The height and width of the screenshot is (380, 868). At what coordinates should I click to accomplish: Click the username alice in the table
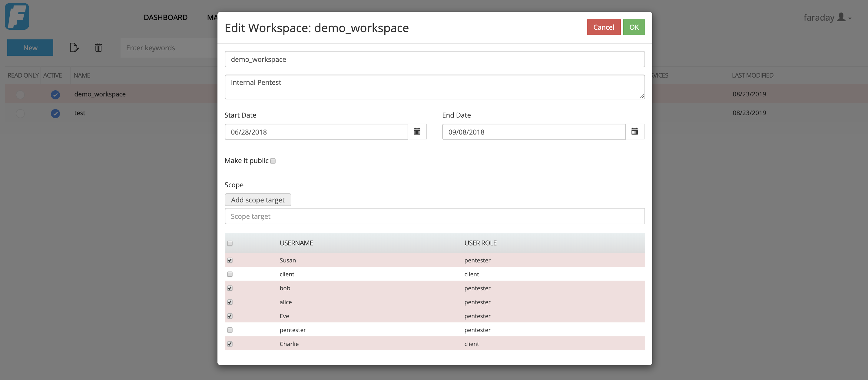click(286, 302)
